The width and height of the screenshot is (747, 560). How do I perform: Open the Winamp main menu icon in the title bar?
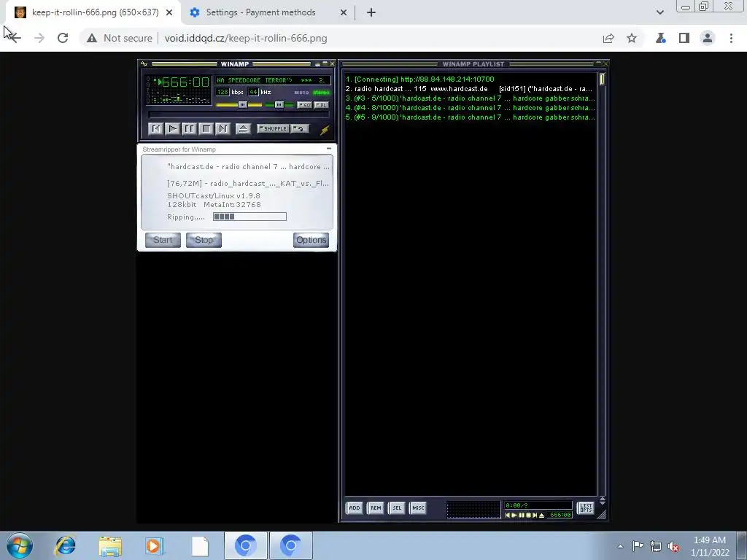point(144,64)
